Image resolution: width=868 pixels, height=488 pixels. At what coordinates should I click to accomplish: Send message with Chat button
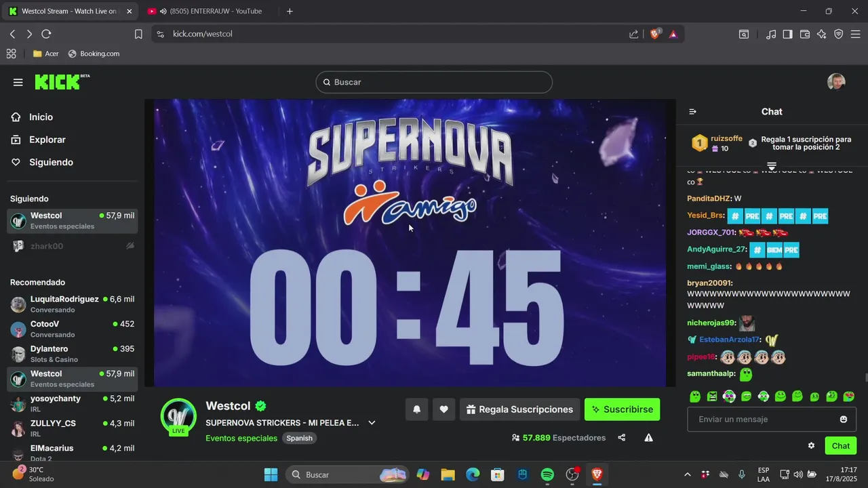click(841, 445)
